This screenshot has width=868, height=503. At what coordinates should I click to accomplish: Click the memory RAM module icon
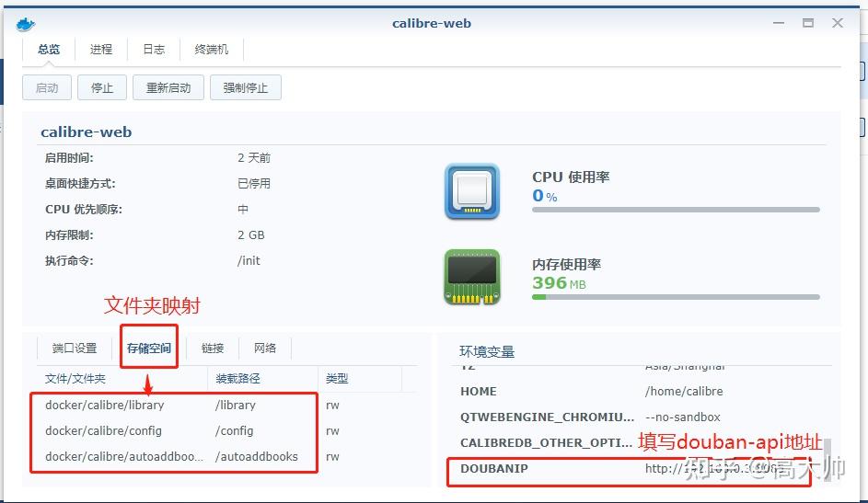[x=472, y=277]
